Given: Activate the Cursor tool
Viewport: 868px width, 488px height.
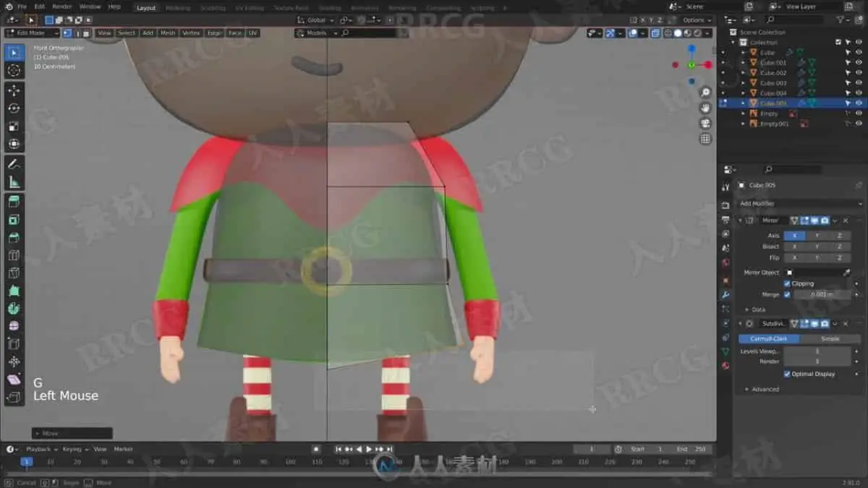Looking at the screenshot, I should tap(14, 70).
